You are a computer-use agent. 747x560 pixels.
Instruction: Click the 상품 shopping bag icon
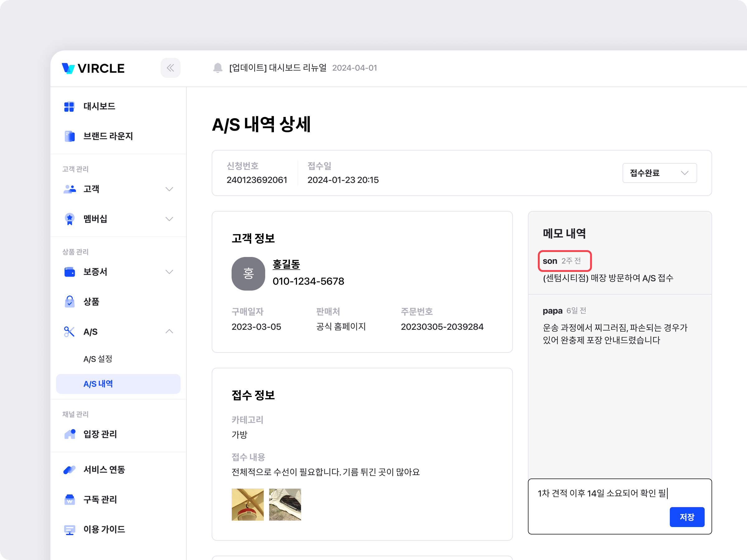tap(70, 301)
